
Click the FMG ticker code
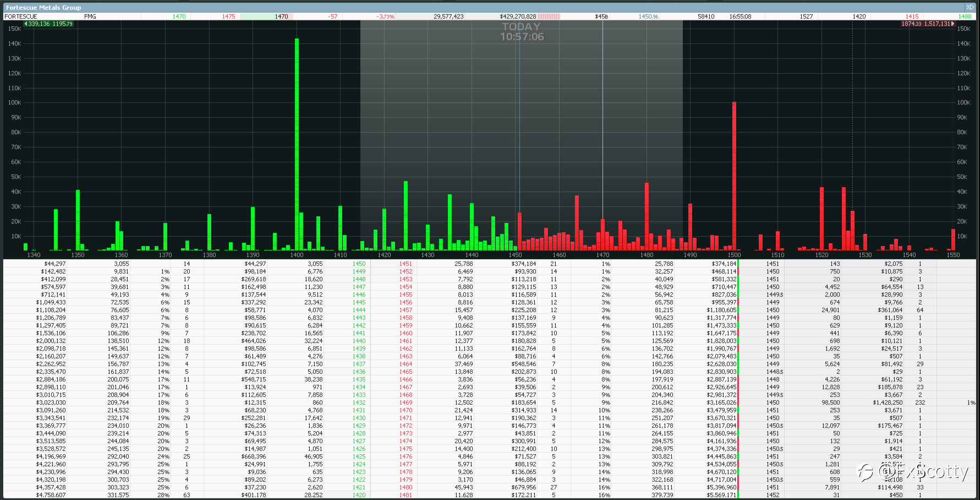(90, 17)
